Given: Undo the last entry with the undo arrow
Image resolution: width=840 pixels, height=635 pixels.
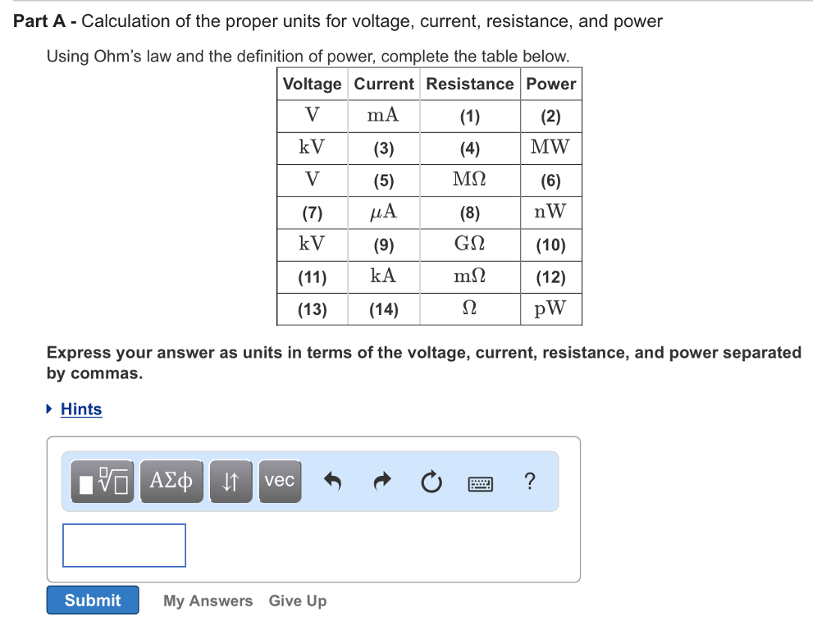Looking at the screenshot, I should click(x=332, y=482).
